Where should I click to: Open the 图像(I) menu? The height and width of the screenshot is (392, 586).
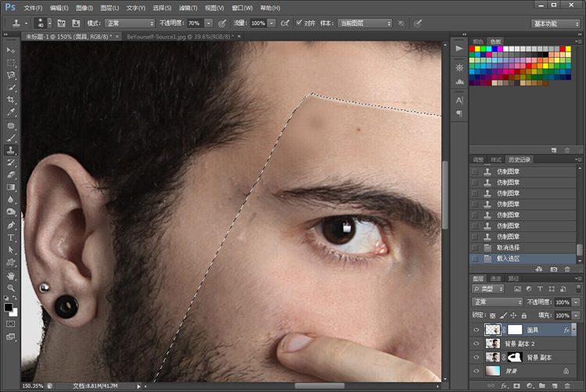click(x=84, y=8)
